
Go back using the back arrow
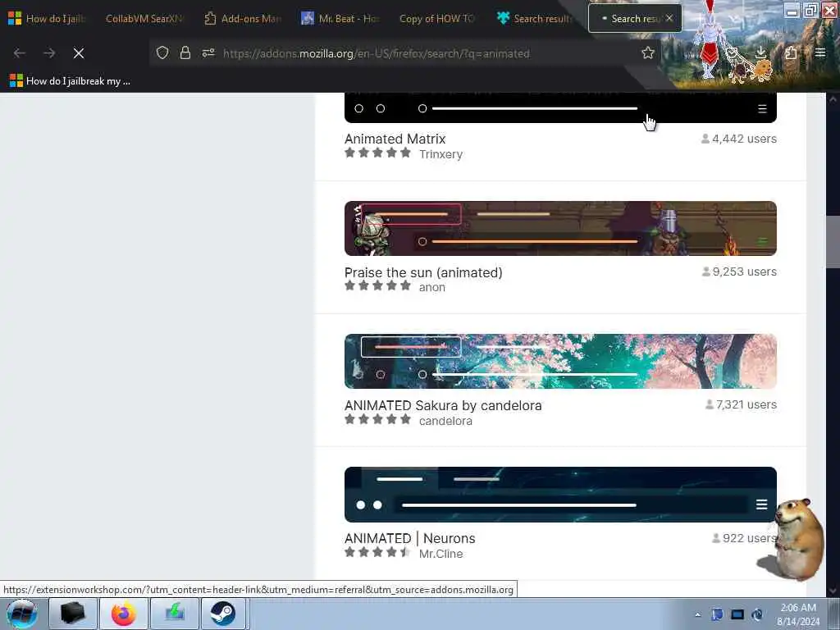(x=20, y=53)
